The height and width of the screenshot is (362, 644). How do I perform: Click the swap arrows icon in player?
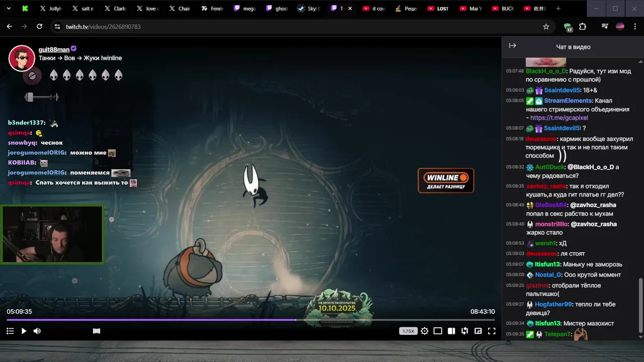coord(465,331)
